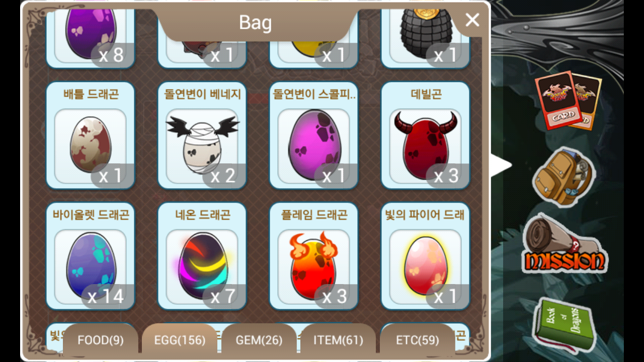Switch to the GEM(26) tab

(x=259, y=340)
